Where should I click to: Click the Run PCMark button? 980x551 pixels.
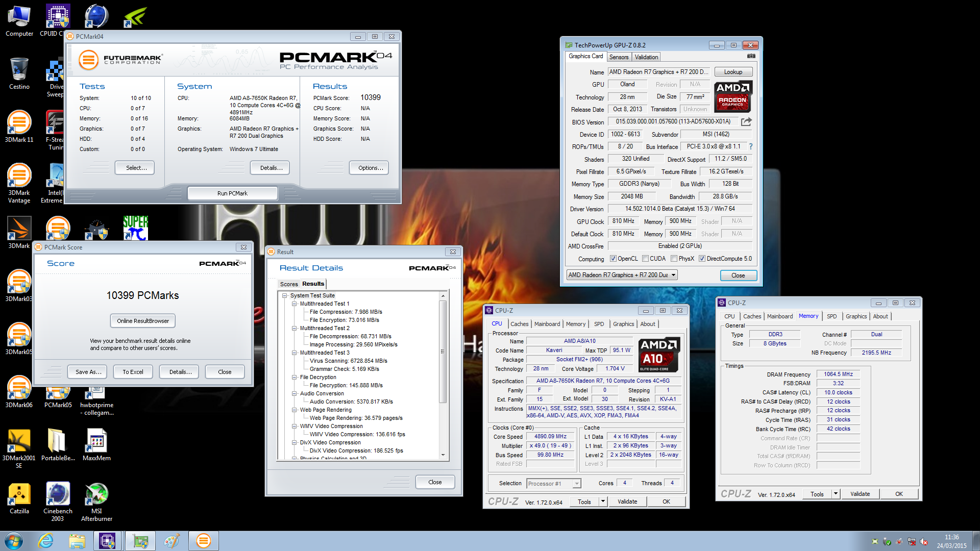coord(232,193)
